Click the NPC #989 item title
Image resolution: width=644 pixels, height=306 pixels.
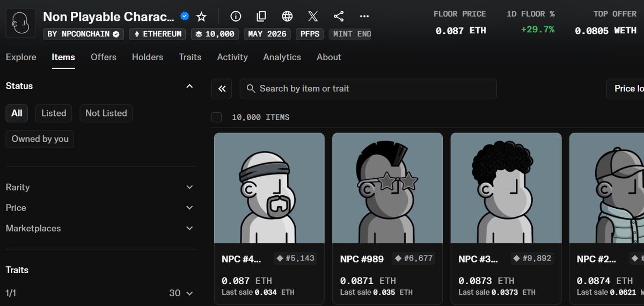point(362,259)
